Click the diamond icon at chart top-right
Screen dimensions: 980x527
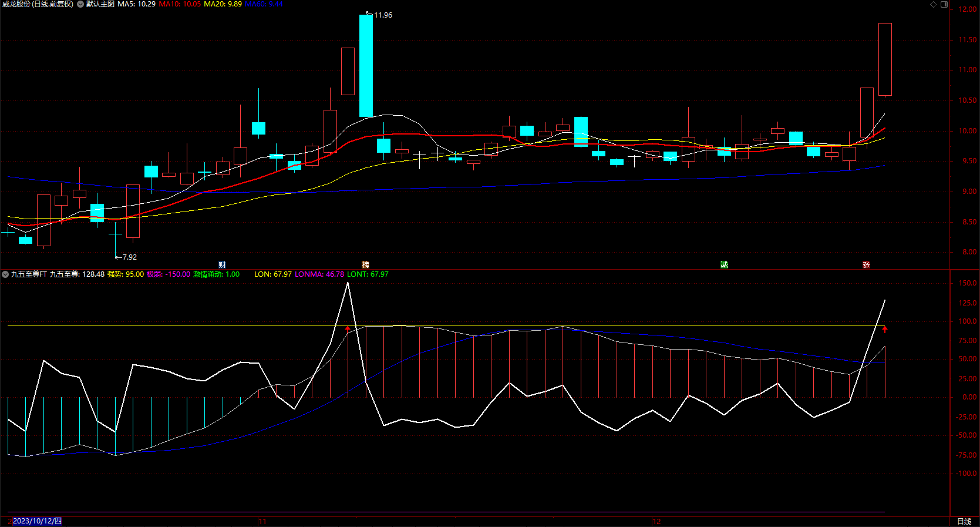[x=933, y=4]
